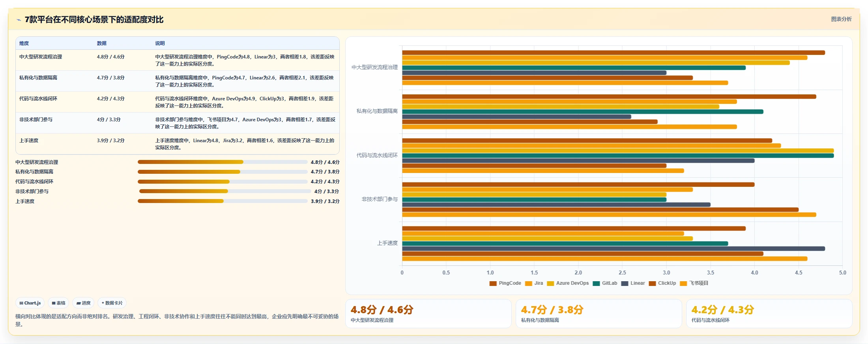The width and height of the screenshot is (868, 344).
Task: Select table cell 中大型研发流程治理
Action: [x=41, y=57]
